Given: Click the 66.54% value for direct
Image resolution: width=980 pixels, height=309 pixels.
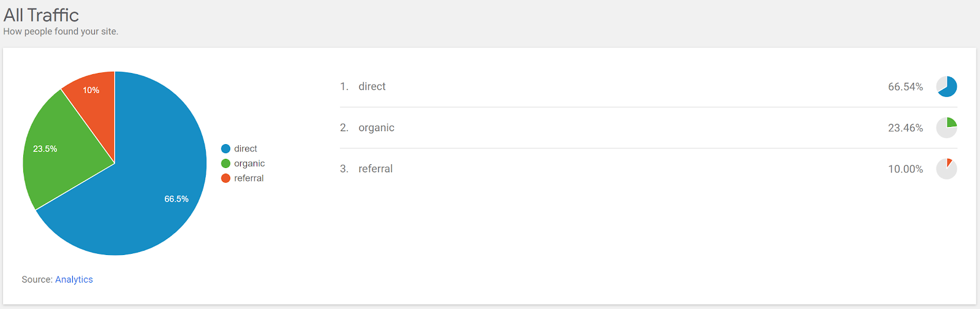Looking at the screenshot, I should [x=905, y=87].
